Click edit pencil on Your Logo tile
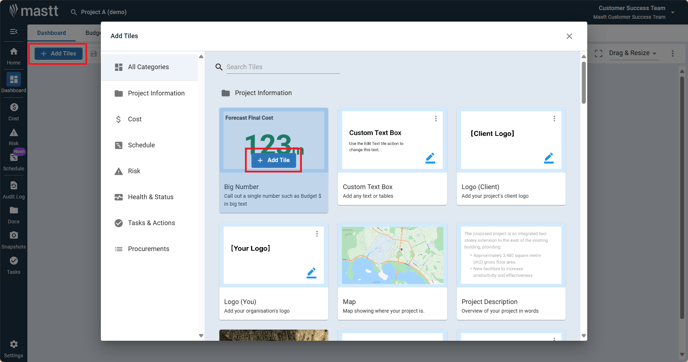Screen dimensions: 688x362 pyautogui.click(x=311, y=273)
